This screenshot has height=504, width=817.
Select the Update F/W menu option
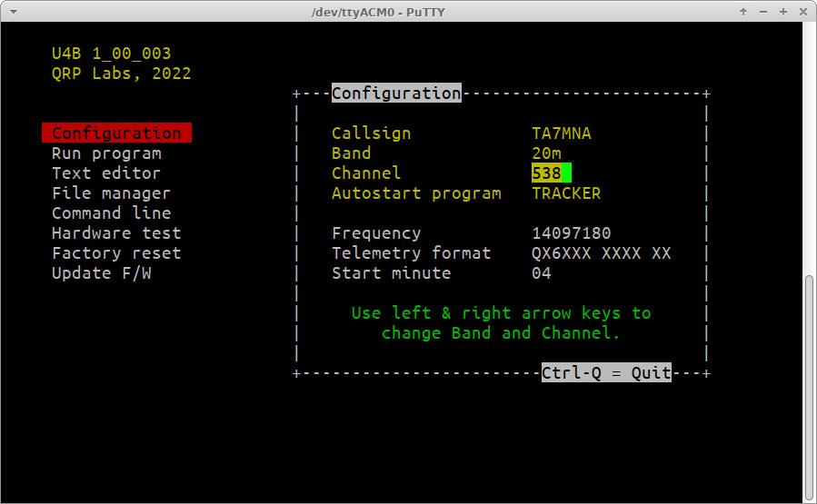tap(101, 273)
